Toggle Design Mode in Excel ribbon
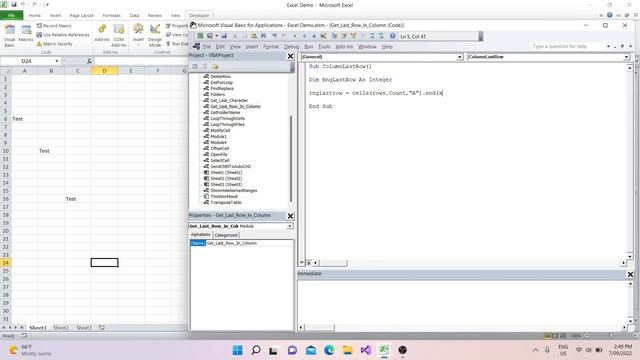 tap(155, 35)
